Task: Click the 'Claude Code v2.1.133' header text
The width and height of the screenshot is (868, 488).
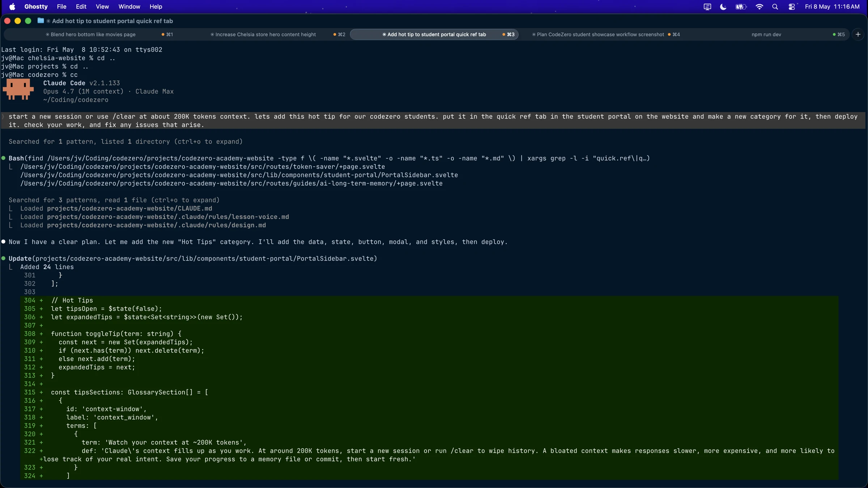Action: 81,83
